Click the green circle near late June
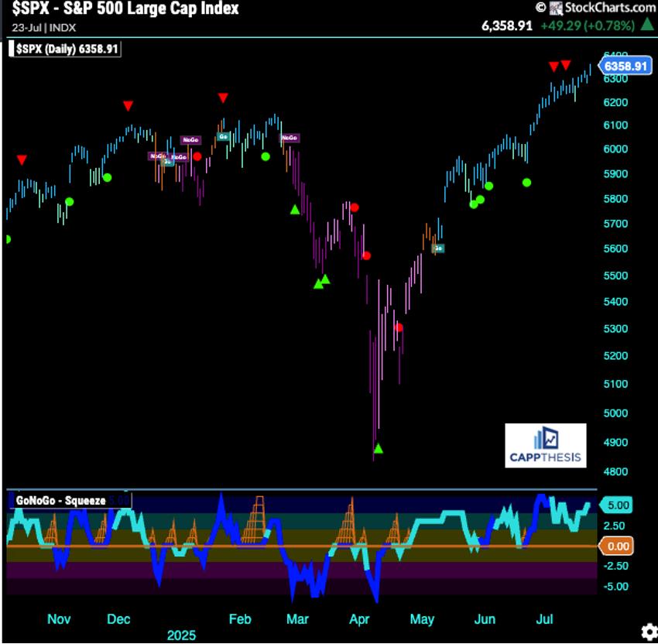658x644 pixels. pyautogui.click(x=527, y=183)
